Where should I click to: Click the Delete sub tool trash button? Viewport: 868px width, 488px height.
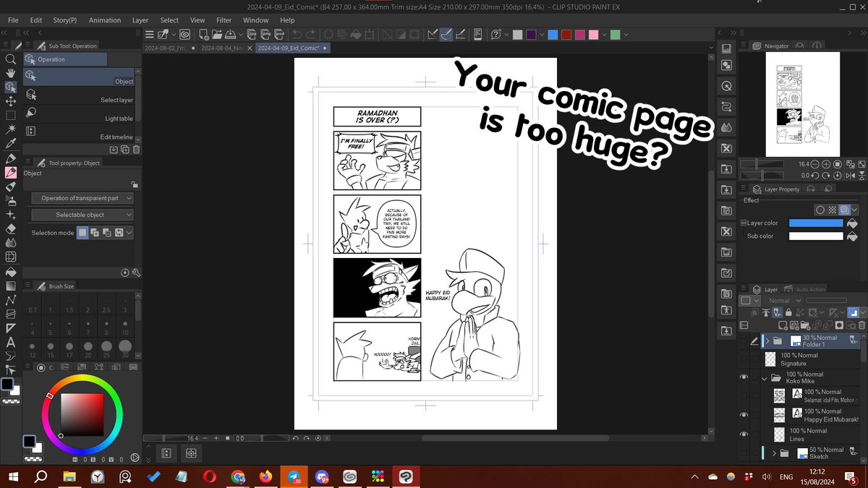[135, 149]
